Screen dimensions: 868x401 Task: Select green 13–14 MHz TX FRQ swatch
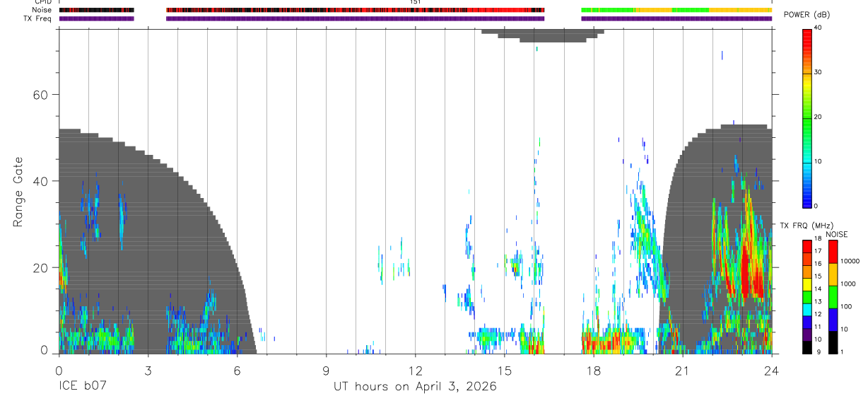coord(807,297)
